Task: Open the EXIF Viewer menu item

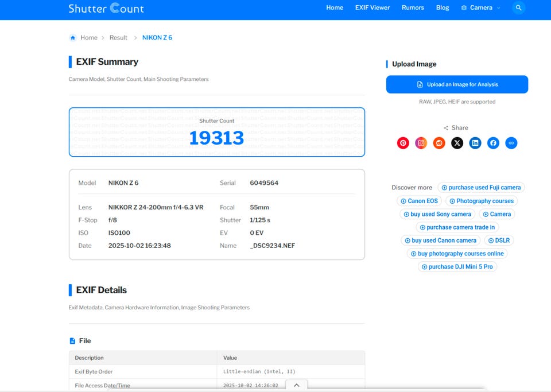Action: [372, 8]
